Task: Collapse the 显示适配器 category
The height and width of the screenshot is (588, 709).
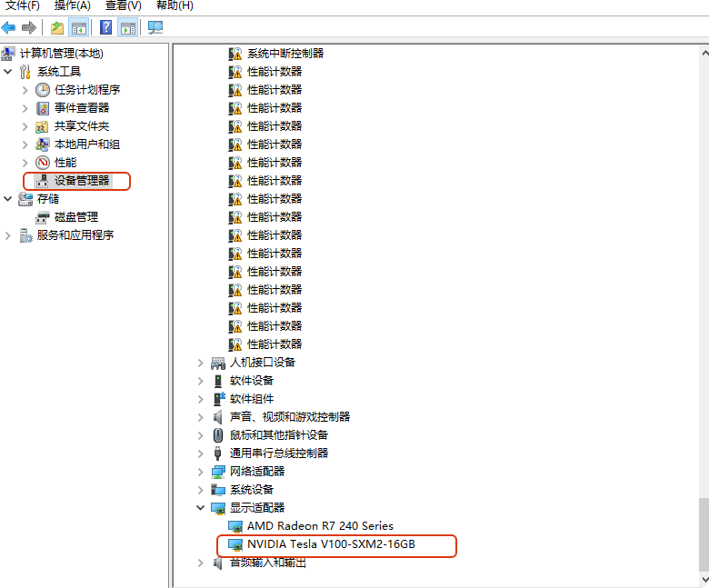Action: pyautogui.click(x=201, y=508)
